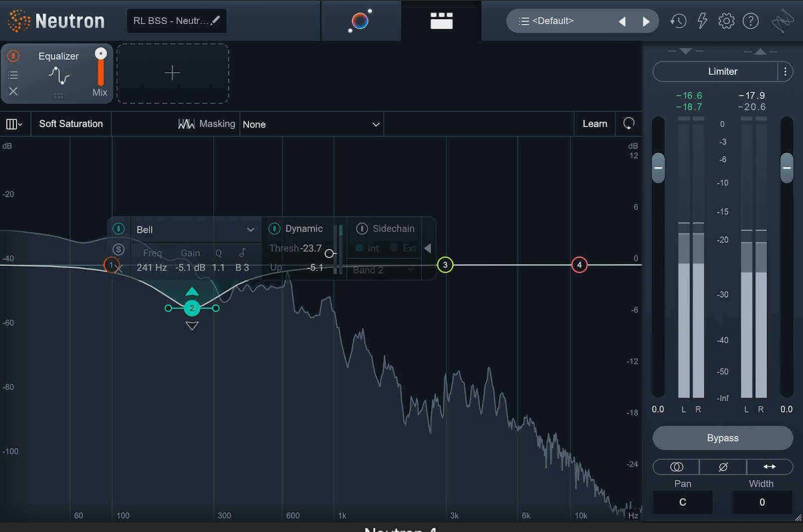Select the Ext sidechain source
This screenshot has height=532, width=803.
point(404,248)
